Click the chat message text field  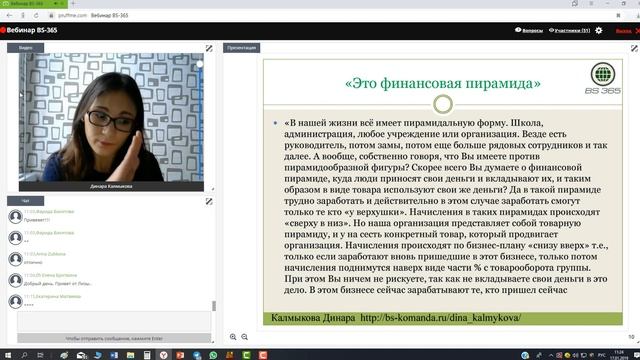(x=114, y=322)
